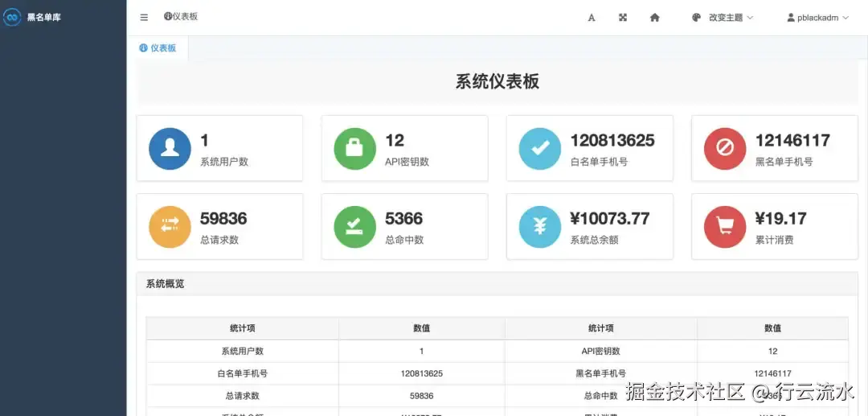The image size is (868, 416).
Task: Click the ¥19.17 consumption value
Action: pyautogui.click(x=780, y=218)
